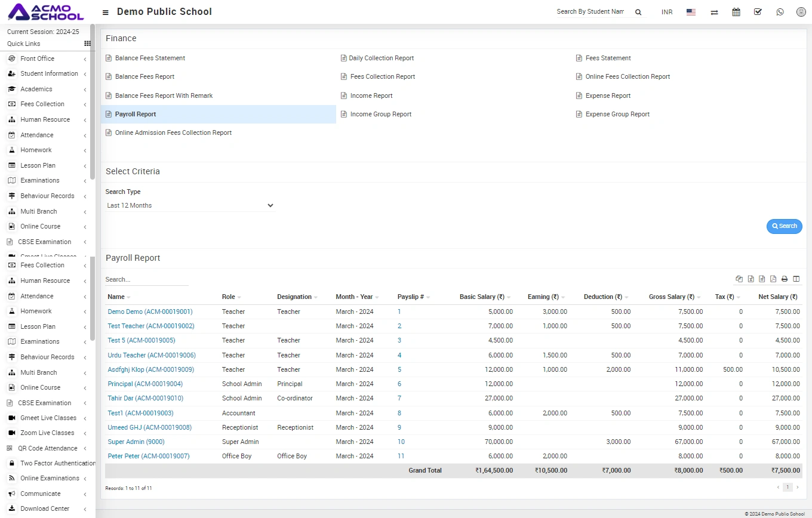Export payroll table to Excel
Viewport: 812px width, 518px height.
(x=751, y=279)
